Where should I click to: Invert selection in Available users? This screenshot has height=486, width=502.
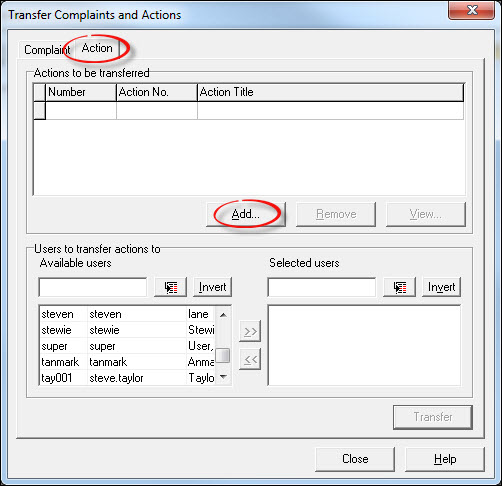point(212,287)
